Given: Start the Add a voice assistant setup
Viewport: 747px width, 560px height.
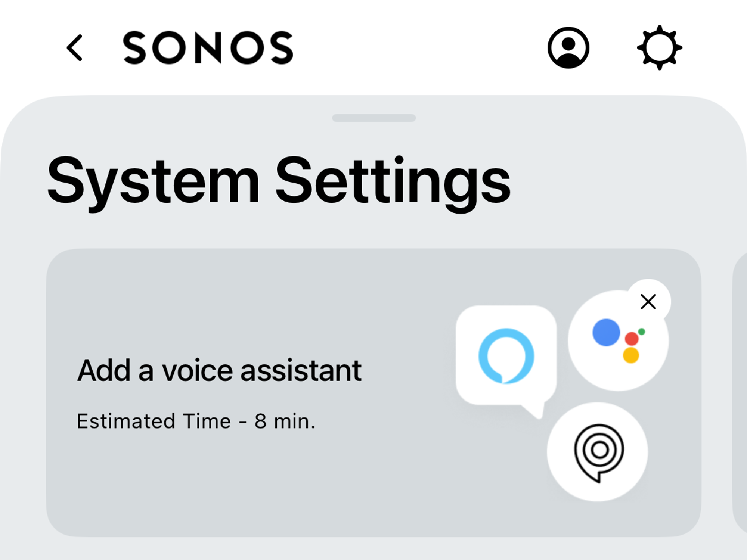Looking at the screenshot, I should click(x=220, y=369).
